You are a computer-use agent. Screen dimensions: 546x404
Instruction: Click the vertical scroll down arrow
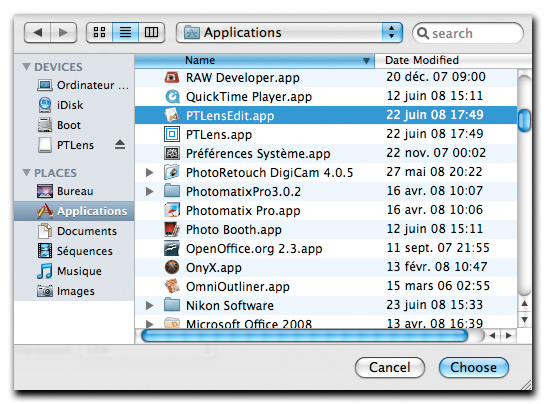click(x=524, y=319)
